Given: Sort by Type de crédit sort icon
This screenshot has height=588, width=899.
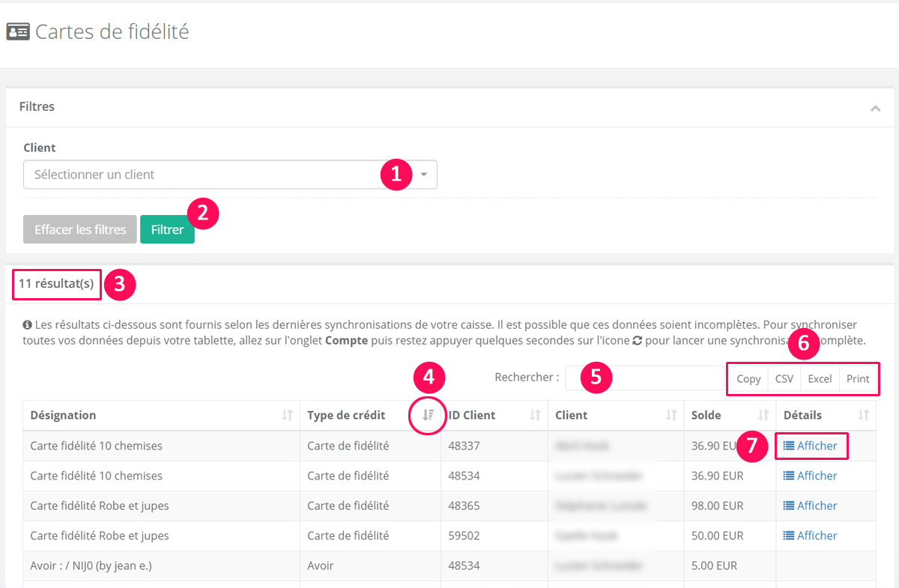Looking at the screenshot, I should click(x=428, y=415).
